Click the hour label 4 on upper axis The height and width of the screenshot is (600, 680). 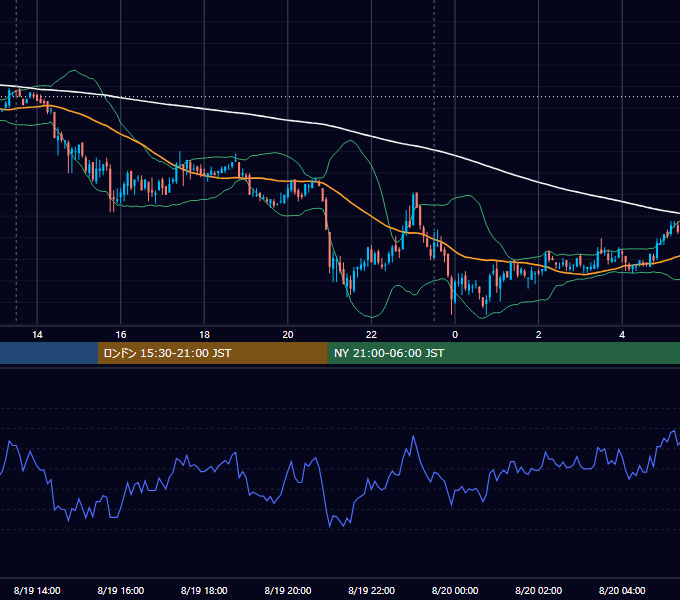622,335
